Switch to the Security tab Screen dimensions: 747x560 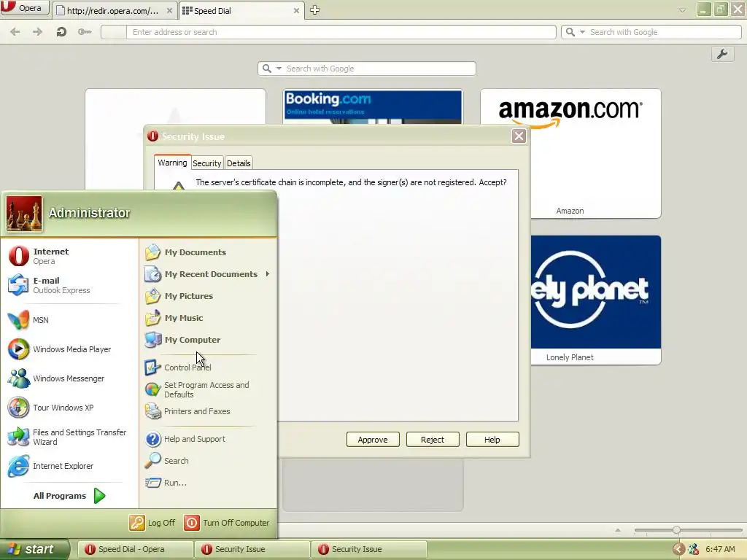tap(207, 163)
